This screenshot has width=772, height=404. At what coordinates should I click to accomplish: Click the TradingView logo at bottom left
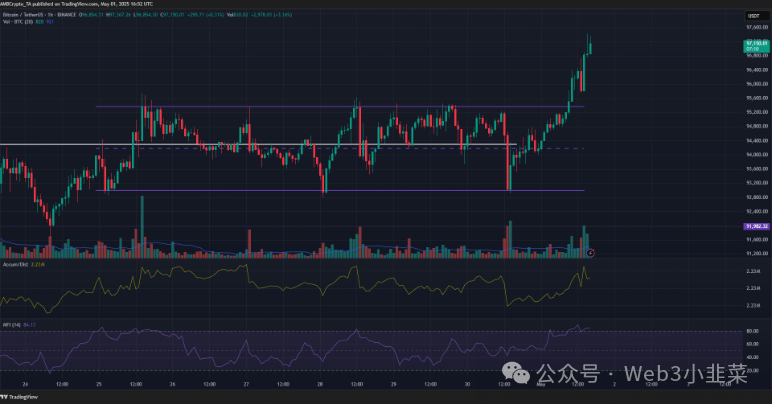coord(22,396)
